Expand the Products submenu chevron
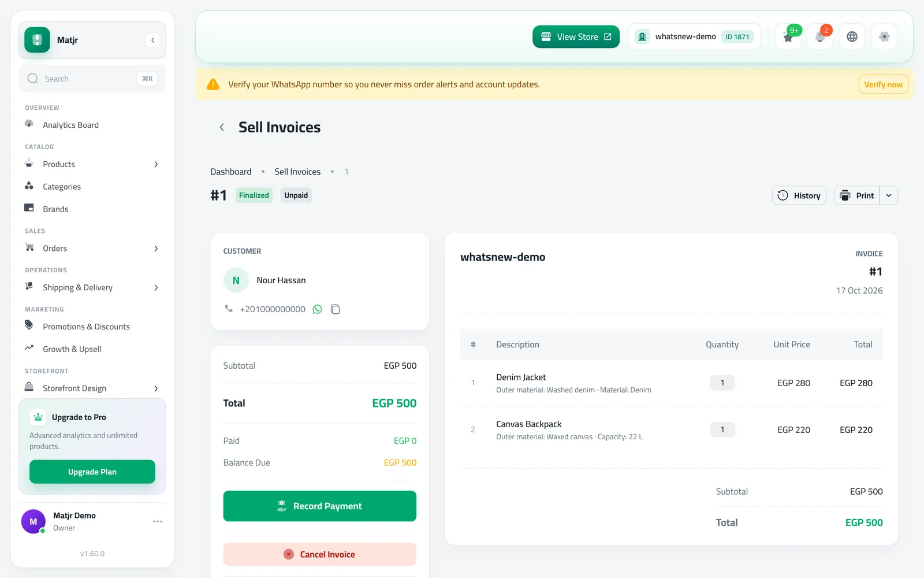The image size is (924, 578). (x=156, y=164)
